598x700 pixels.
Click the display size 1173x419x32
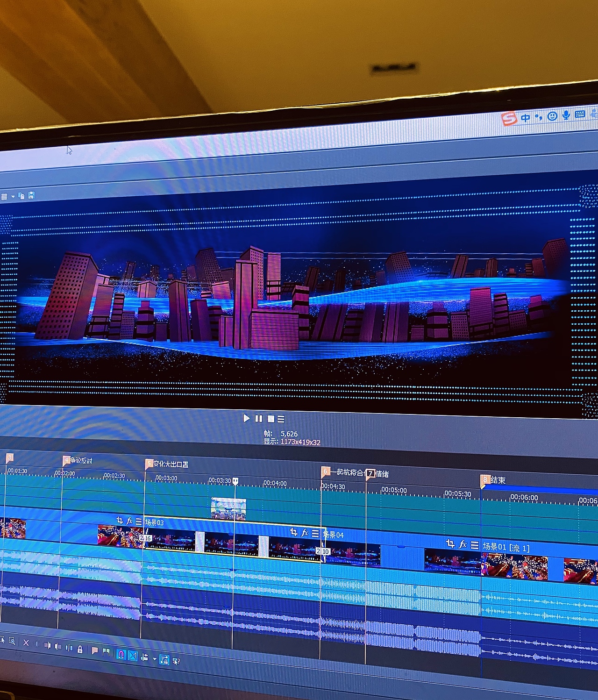pyautogui.click(x=300, y=442)
